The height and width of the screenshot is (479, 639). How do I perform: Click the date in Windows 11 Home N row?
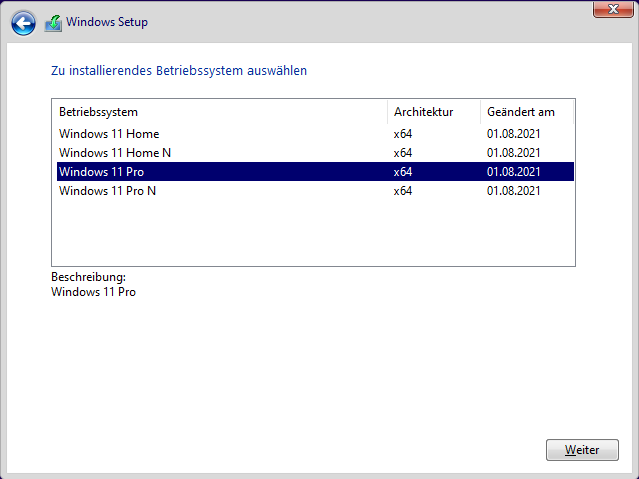[x=514, y=153]
